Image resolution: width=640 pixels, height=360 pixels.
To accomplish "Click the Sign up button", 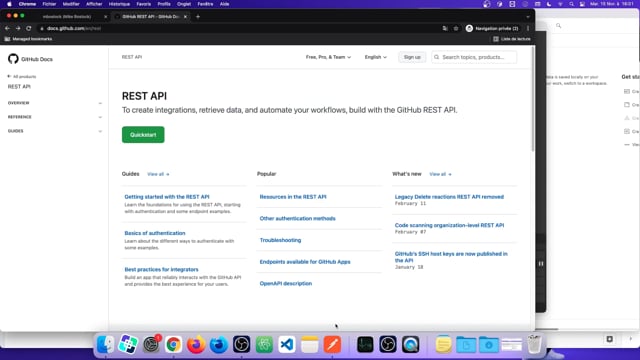I will click(x=412, y=57).
